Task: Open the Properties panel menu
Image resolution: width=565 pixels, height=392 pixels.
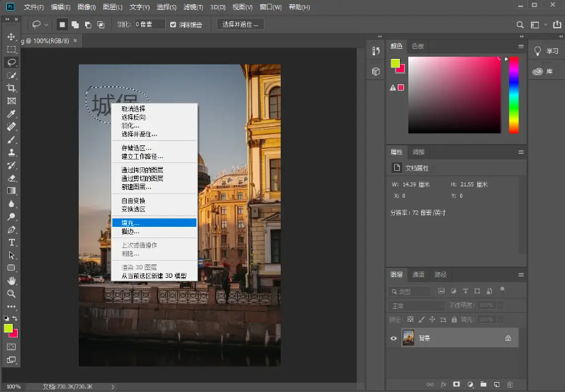Action: click(521, 152)
